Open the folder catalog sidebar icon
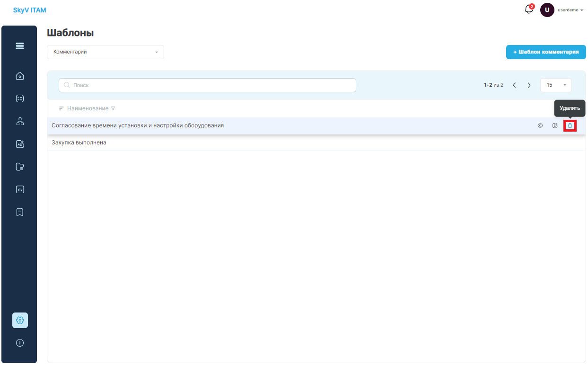This screenshot has width=588, height=366. [x=20, y=167]
